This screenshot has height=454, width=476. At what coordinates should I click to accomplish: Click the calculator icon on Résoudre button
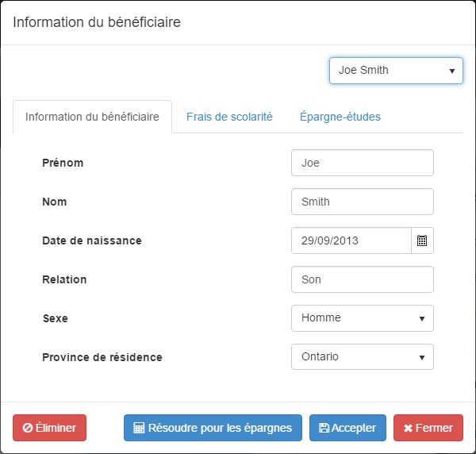[x=139, y=428]
